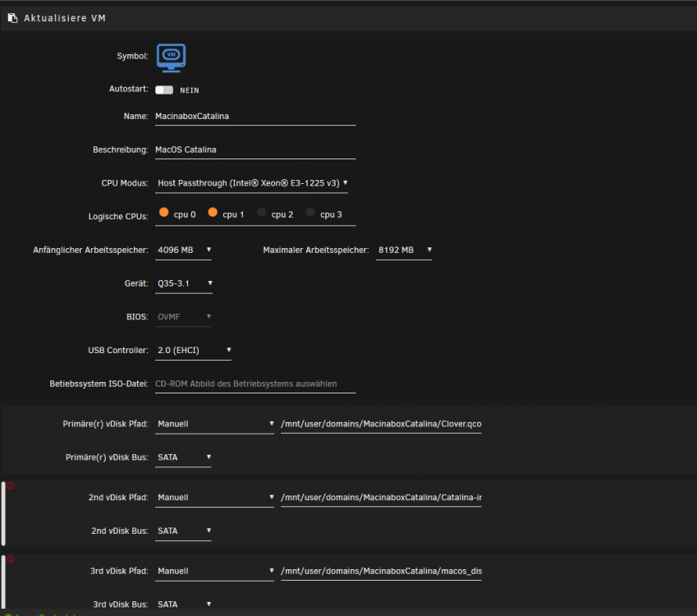Click the 2nd vDisk Bus: label

(120, 531)
